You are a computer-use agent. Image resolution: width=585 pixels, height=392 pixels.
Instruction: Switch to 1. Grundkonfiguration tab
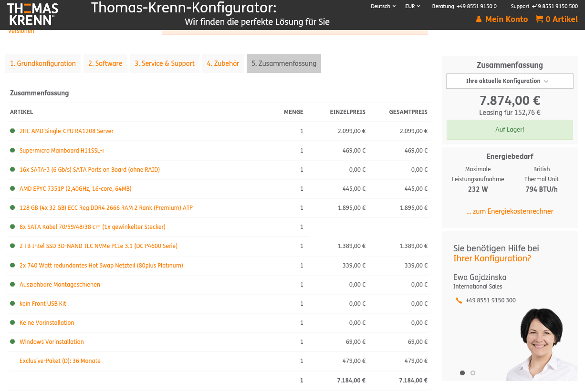coord(43,63)
